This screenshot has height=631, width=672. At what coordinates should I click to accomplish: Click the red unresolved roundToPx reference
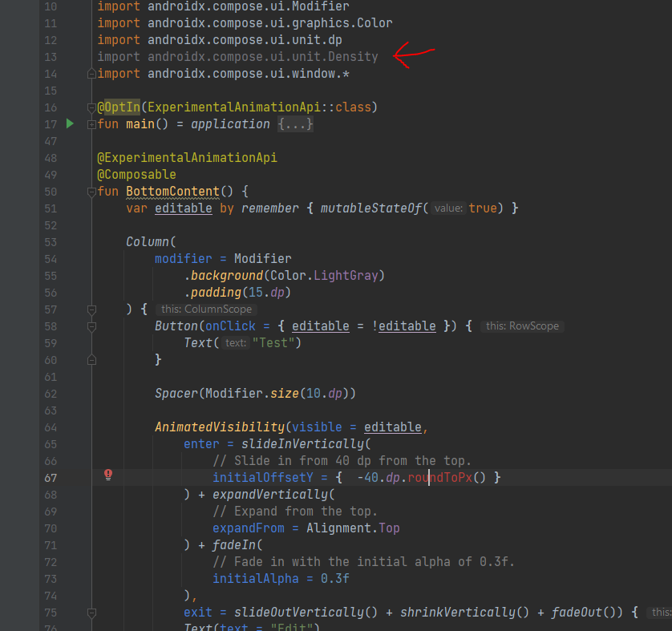tap(439, 478)
